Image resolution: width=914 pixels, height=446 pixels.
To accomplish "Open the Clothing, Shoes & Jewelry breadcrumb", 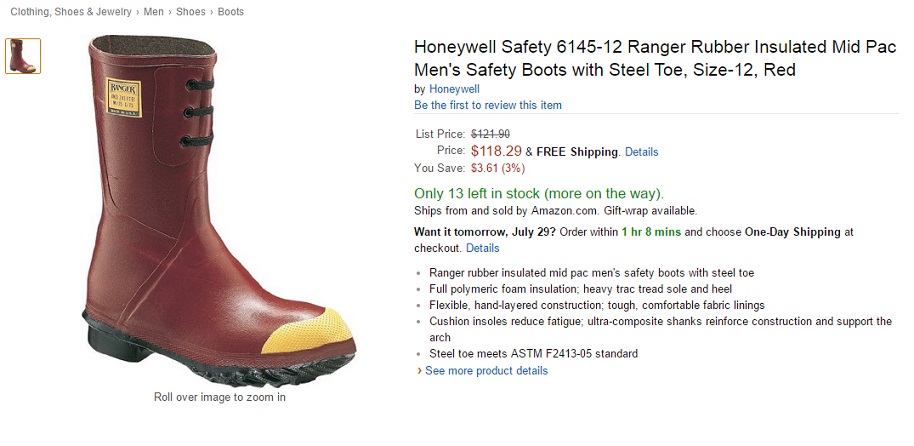I will coord(70,12).
